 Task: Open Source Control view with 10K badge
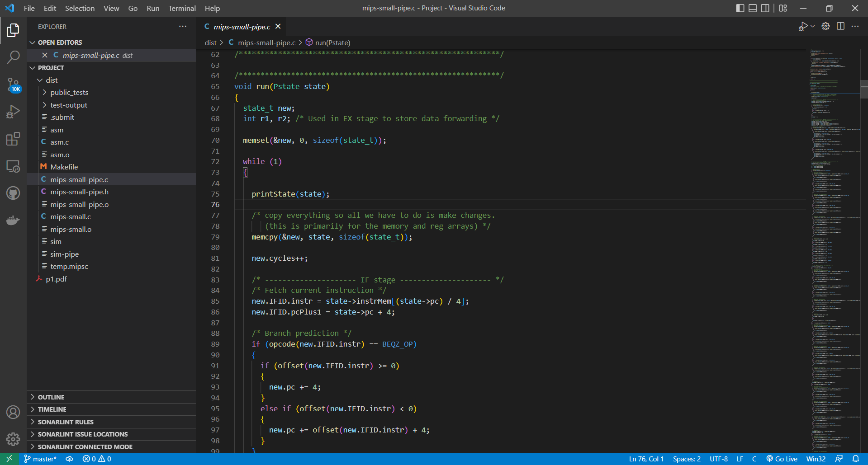tap(13, 85)
